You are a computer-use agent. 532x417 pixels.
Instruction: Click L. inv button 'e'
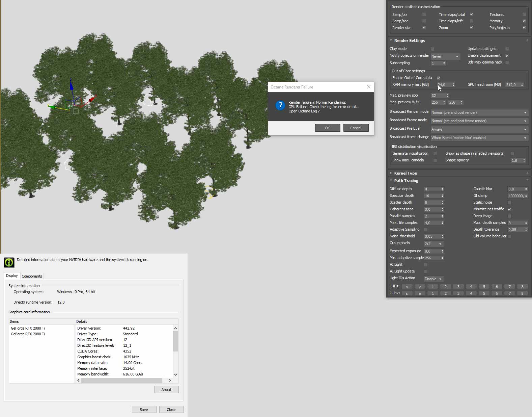pos(420,293)
